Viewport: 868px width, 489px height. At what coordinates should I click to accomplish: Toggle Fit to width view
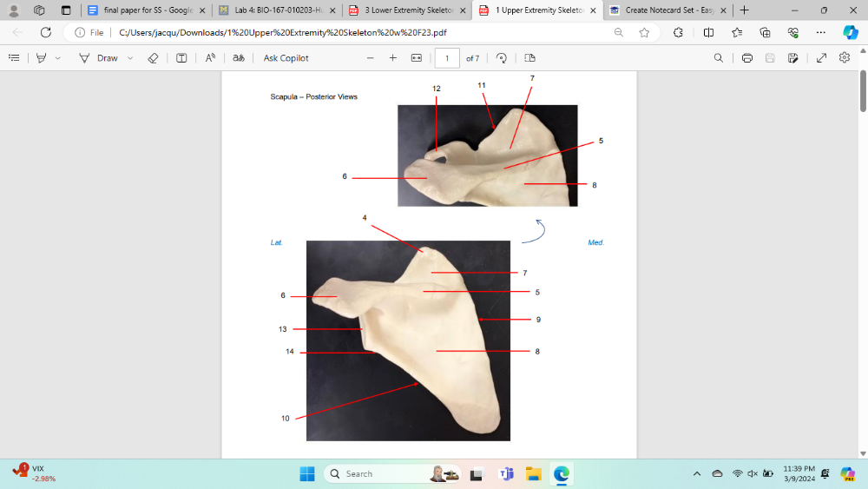click(416, 58)
